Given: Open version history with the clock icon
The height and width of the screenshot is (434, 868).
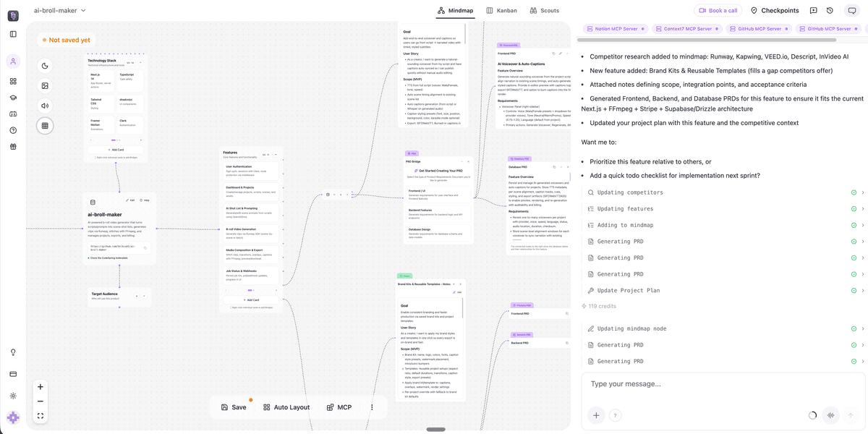Looking at the screenshot, I should pos(829,10).
